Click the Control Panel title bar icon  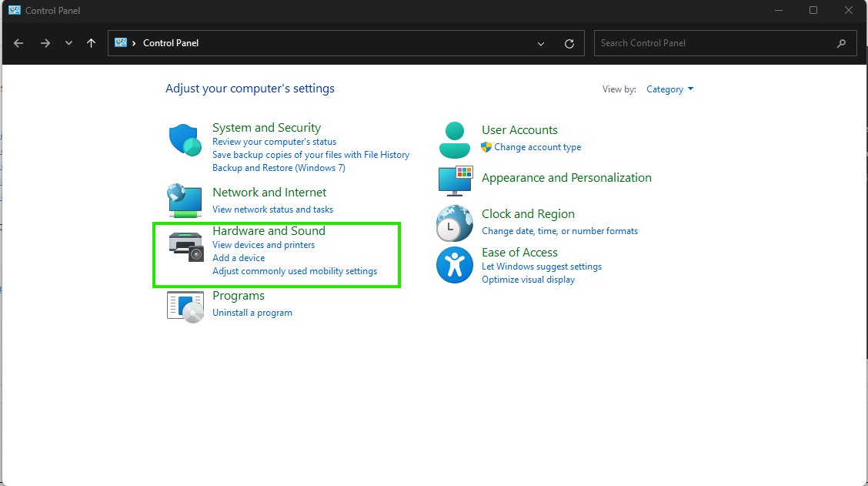point(15,10)
